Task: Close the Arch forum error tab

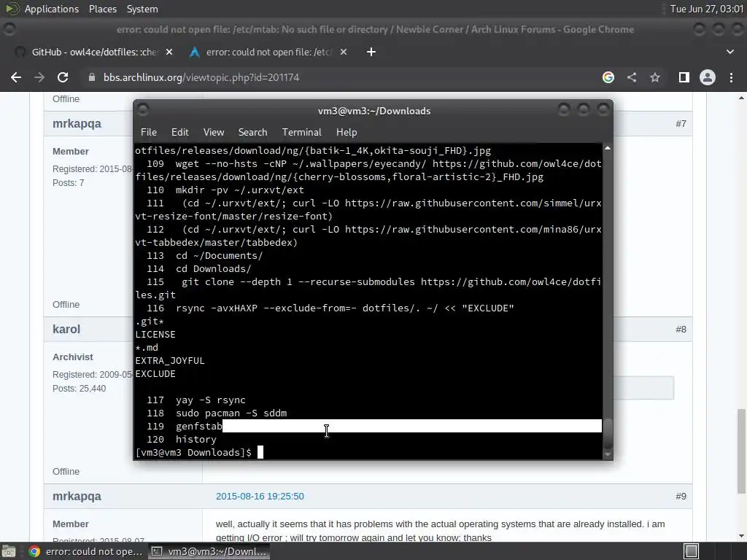Action: [x=344, y=52]
